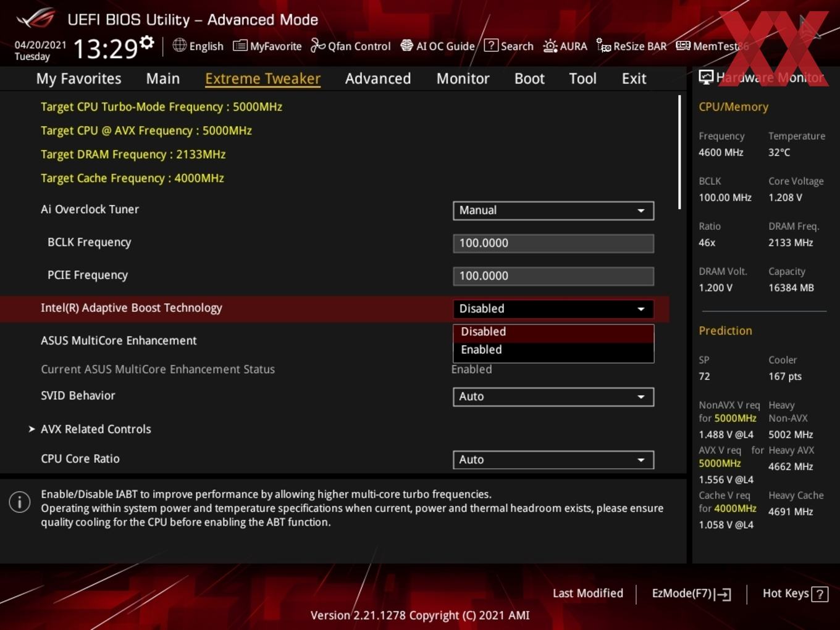Select the ASUS MultiCore Enhancement row
Image resolution: width=840 pixels, height=630 pixels.
coord(334,341)
